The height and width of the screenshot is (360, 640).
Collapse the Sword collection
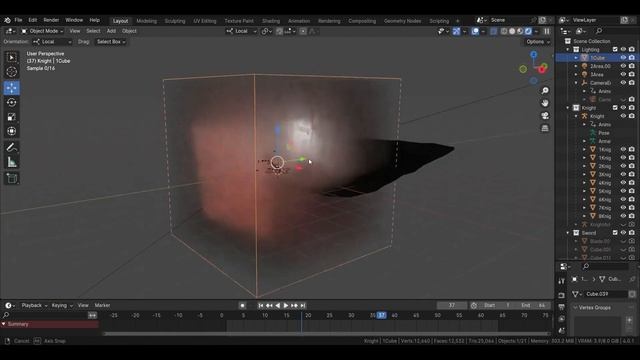[x=568, y=233]
